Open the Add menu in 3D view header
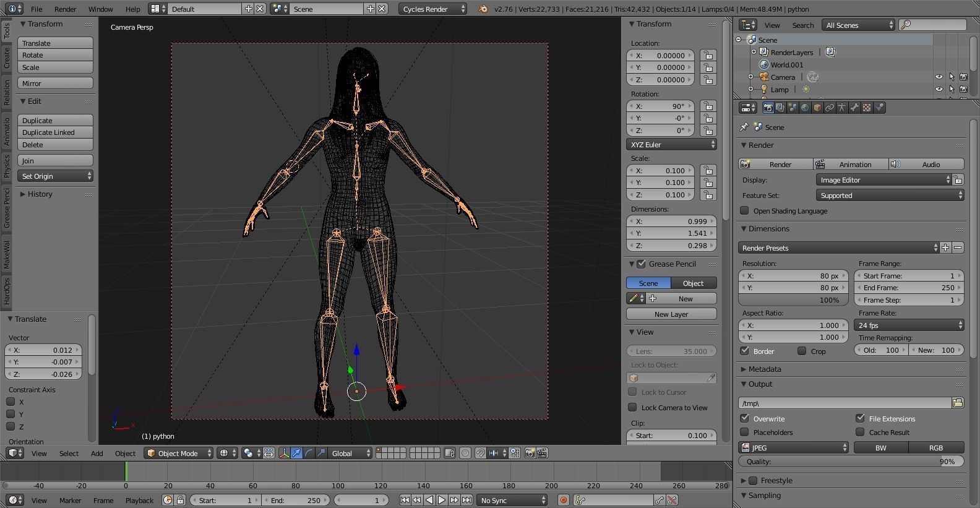The image size is (980, 508). click(97, 454)
